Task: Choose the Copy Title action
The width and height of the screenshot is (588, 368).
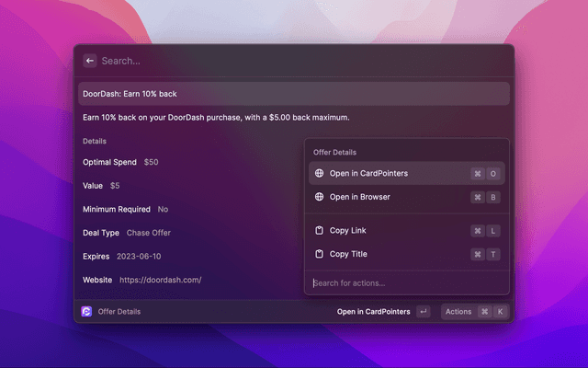Action: click(348, 254)
